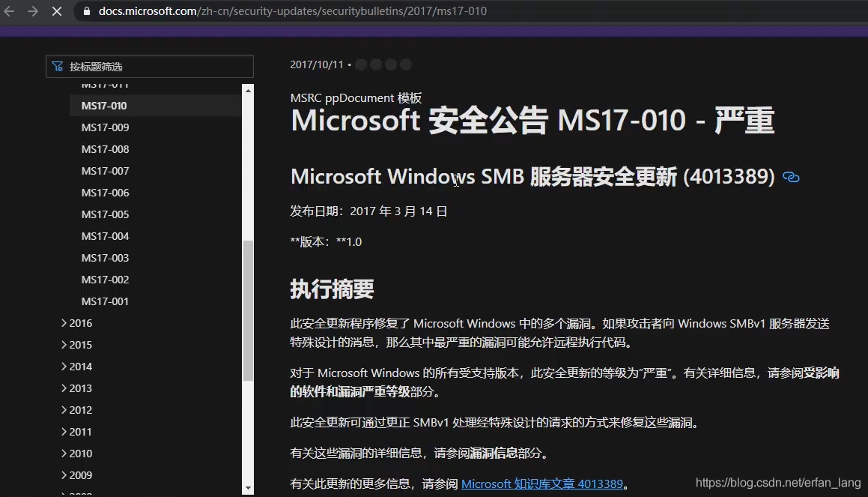Go forward in browser history

33,11
